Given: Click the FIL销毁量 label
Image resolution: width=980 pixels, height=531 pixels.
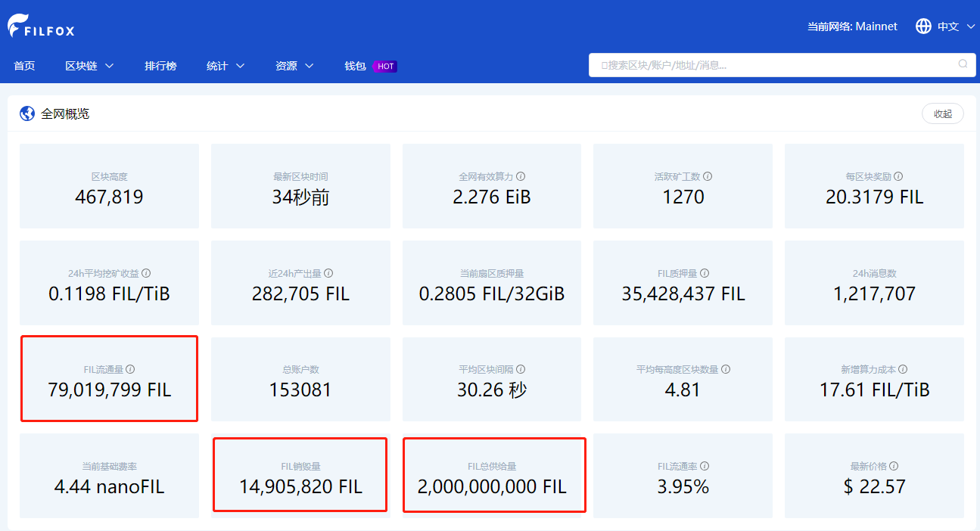Looking at the screenshot, I should click(x=300, y=466).
